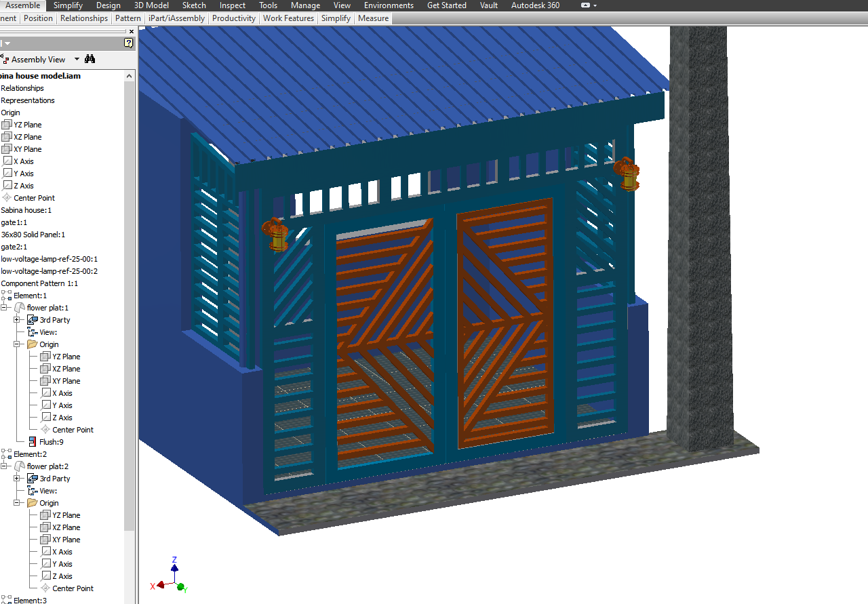Select the Flush:9 constraint

(x=45, y=442)
